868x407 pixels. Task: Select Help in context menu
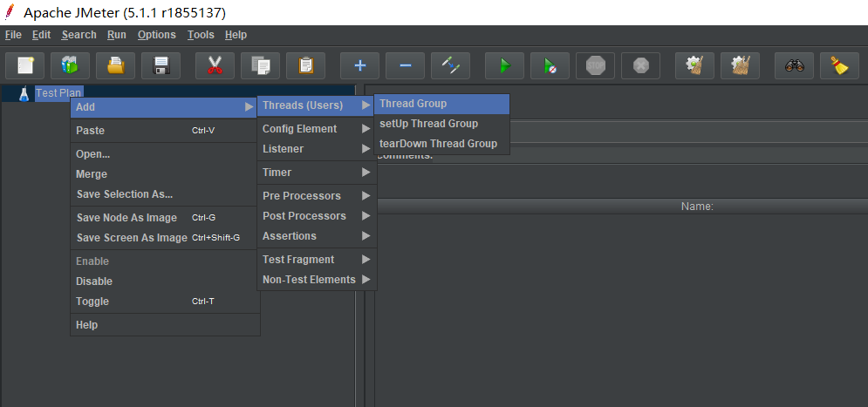165,324
